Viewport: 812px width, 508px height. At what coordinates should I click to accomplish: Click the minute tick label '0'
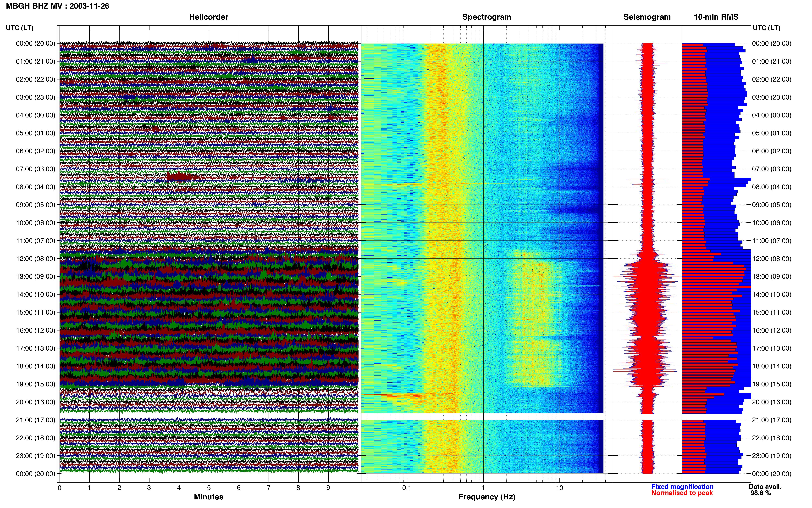(59, 487)
